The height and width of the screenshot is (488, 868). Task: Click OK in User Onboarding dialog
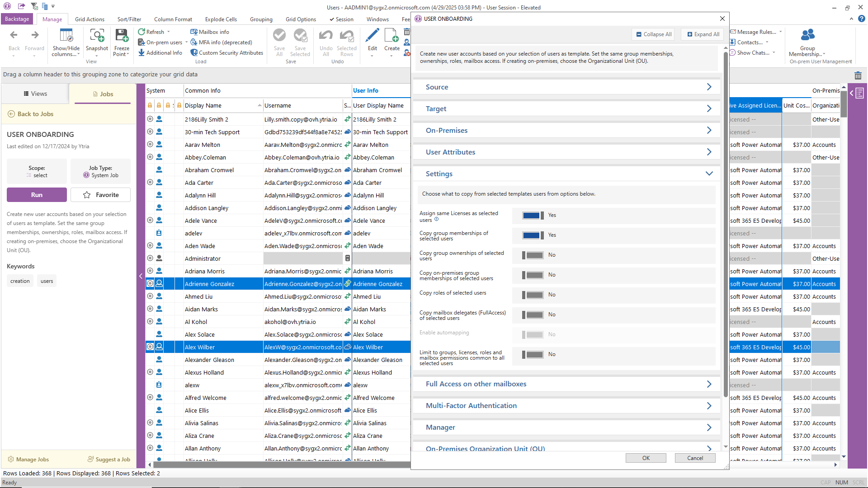point(646,458)
